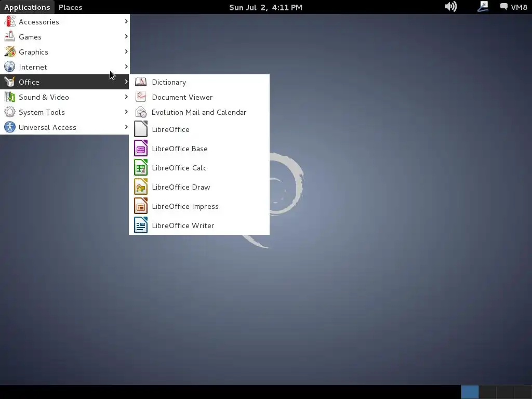
Task: Click the blue LibreOffice Writer icon
Action: (x=141, y=225)
